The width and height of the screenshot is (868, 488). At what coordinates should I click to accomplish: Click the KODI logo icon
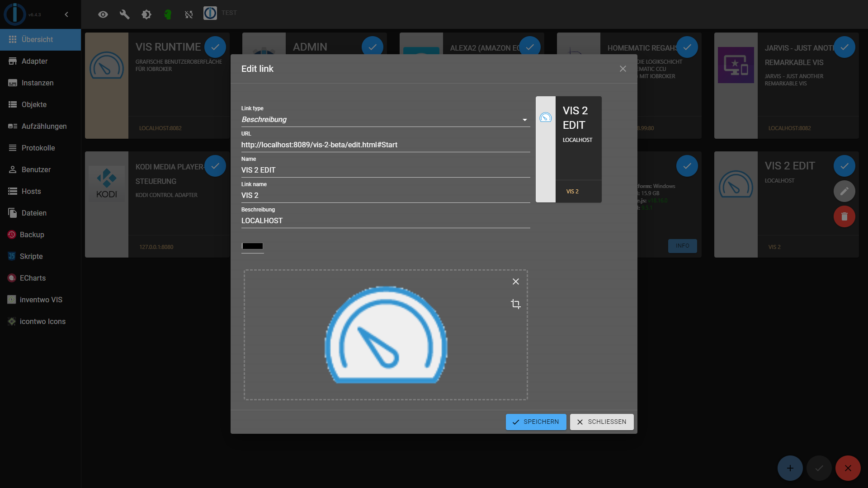point(107,183)
